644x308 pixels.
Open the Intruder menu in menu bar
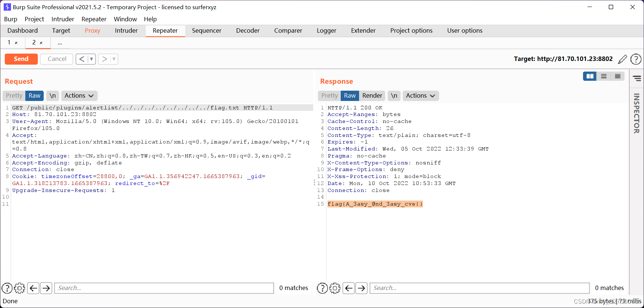(x=63, y=19)
